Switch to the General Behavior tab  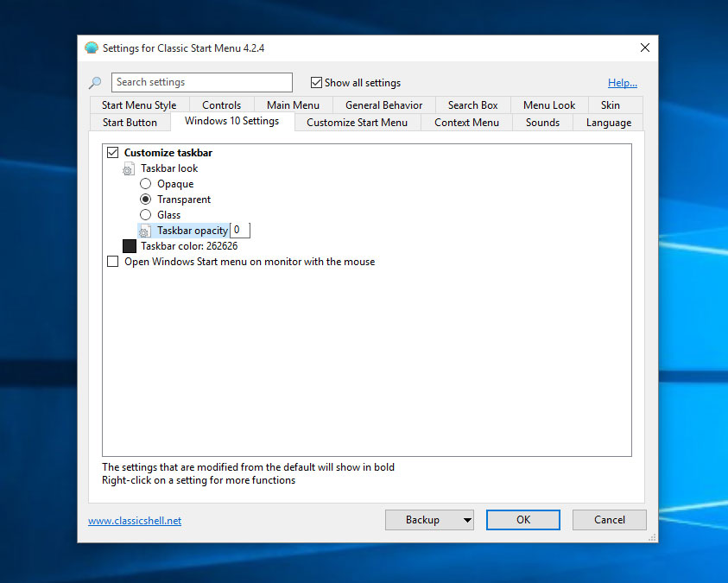384,105
